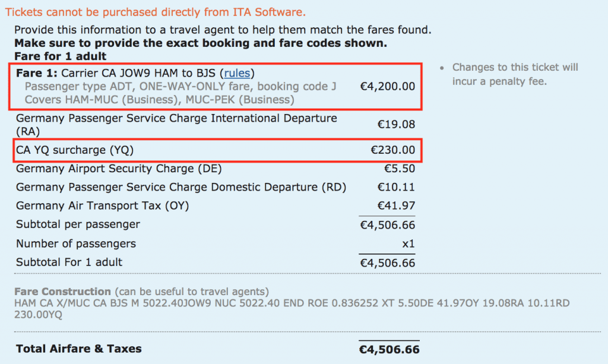
Task: Select the Total Airfare & Taxes label
Action: pos(79,349)
